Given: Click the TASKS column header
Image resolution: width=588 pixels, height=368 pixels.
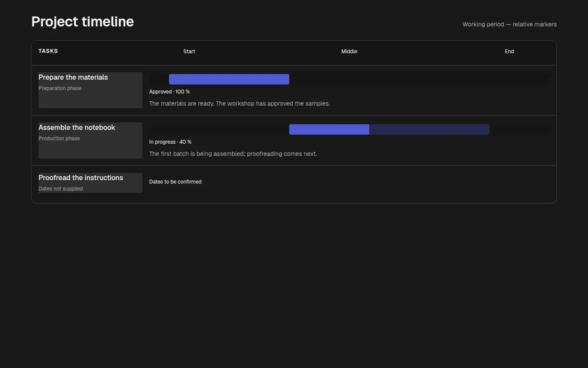Looking at the screenshot, I should point(48,51).
